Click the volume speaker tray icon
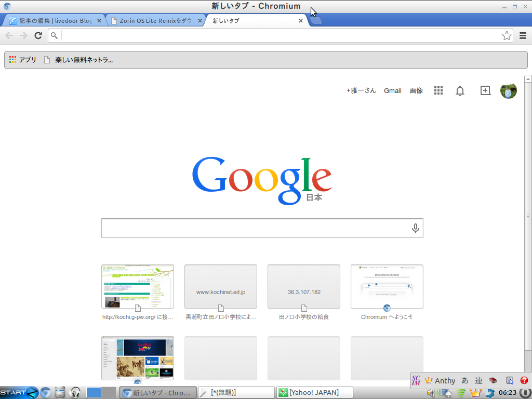The width and height of the screenshot is (532, 399). [x=433, y=393]
